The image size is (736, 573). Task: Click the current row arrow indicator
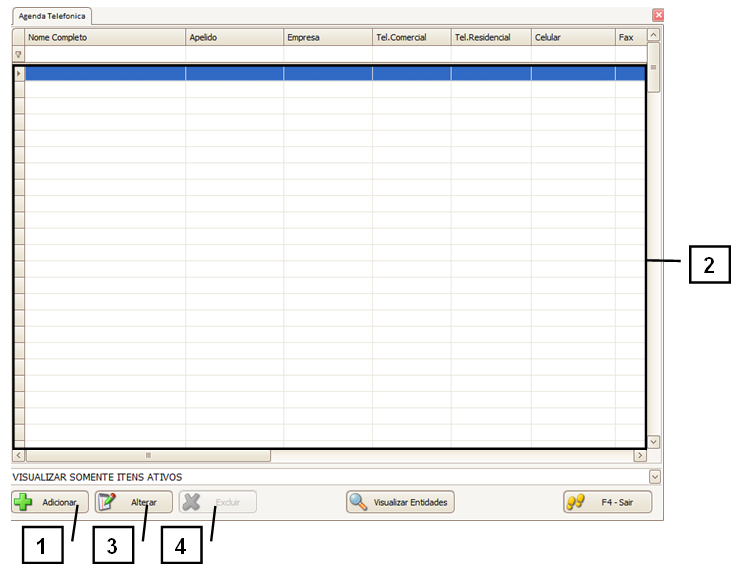pos(18,74)
